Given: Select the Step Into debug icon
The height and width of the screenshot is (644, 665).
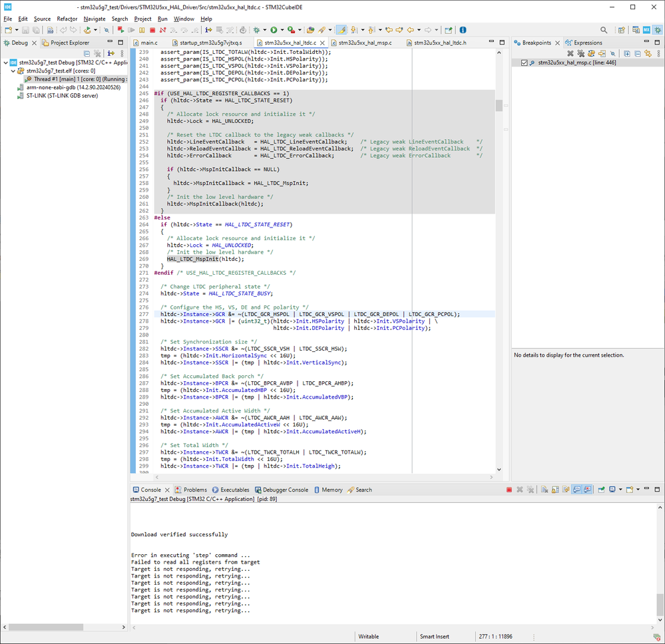Looking at the screenshot, I should tap(172, 30).
